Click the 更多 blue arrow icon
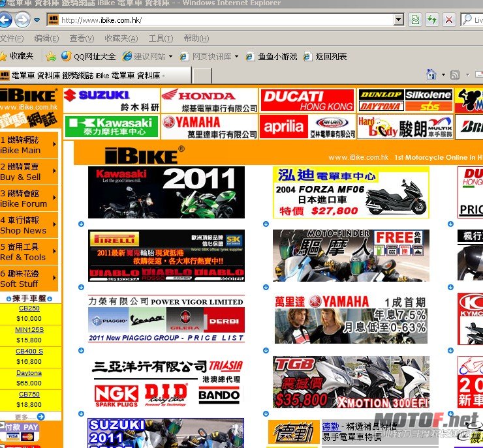The image size is (483, 448). click(40, 417)
